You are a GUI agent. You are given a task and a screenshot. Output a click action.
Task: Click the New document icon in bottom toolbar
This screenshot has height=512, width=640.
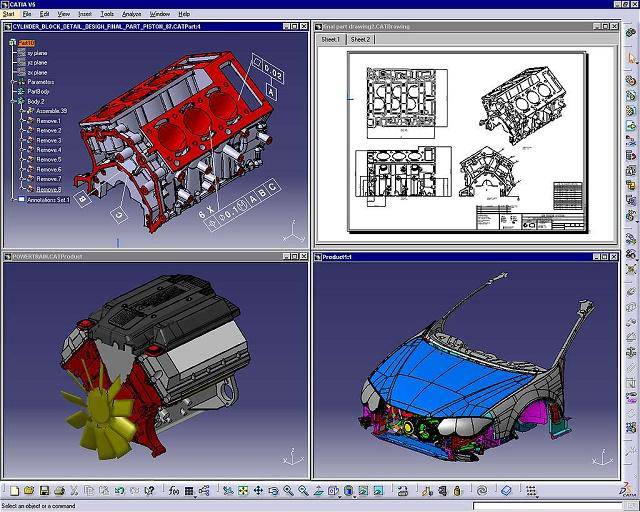(14, 491)
